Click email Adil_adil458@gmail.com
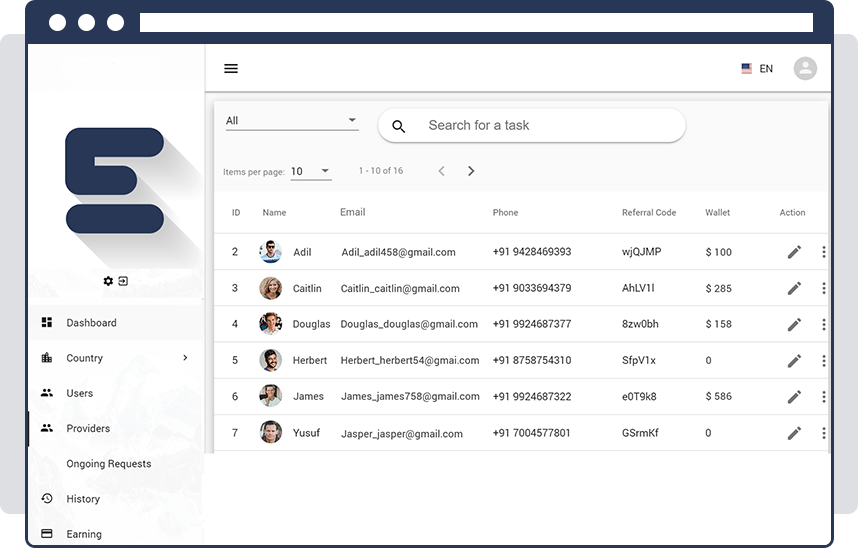Viewport: 858px width, 548px height. (x=398, y=252)
